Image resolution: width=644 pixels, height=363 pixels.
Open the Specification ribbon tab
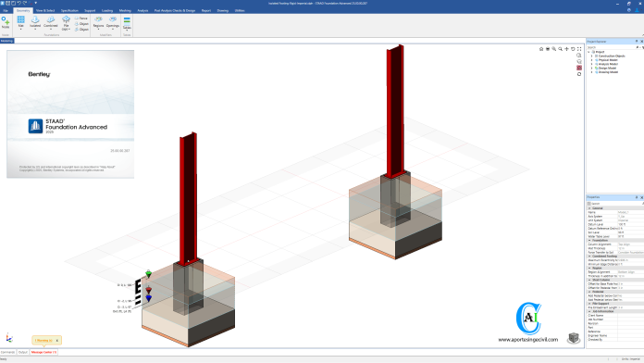(69, 11)
